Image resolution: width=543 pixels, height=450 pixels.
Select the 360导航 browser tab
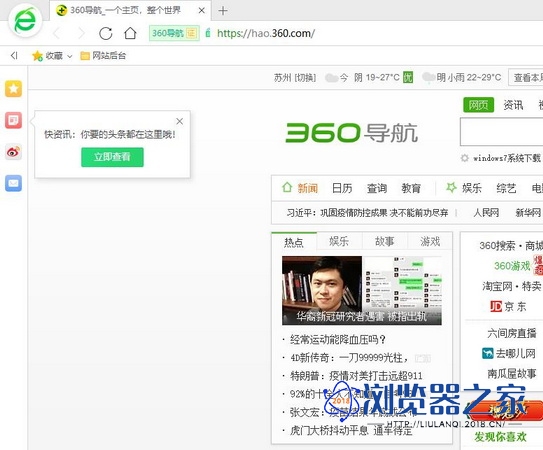point(130,10)
